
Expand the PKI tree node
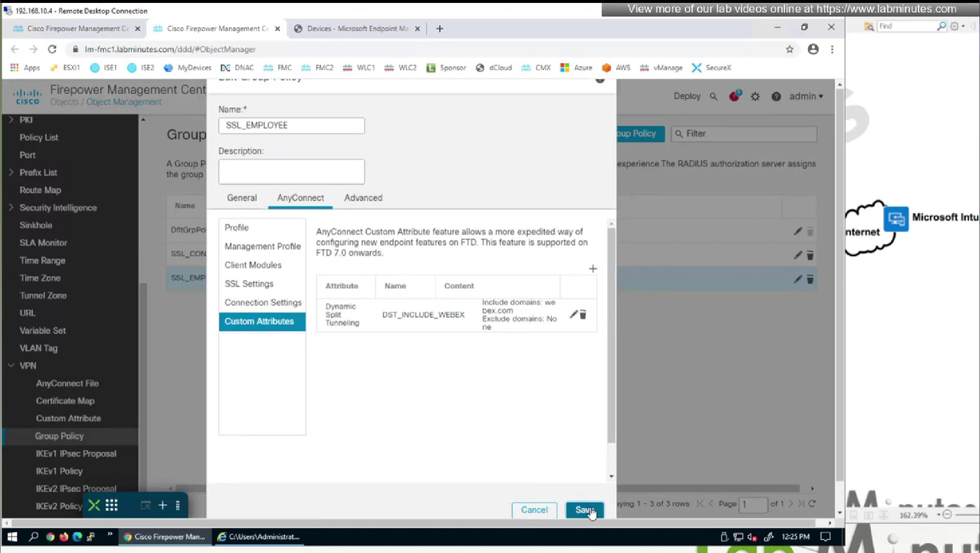[x=11, y=120]
